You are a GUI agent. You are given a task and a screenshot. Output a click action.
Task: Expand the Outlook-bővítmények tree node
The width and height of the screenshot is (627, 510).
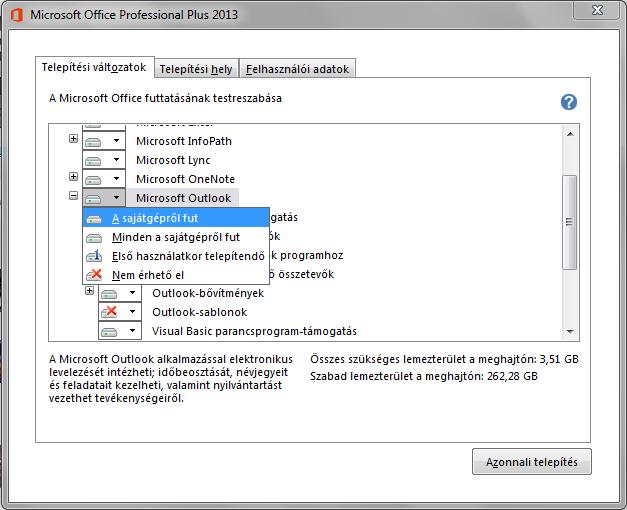tap(90, 291)
